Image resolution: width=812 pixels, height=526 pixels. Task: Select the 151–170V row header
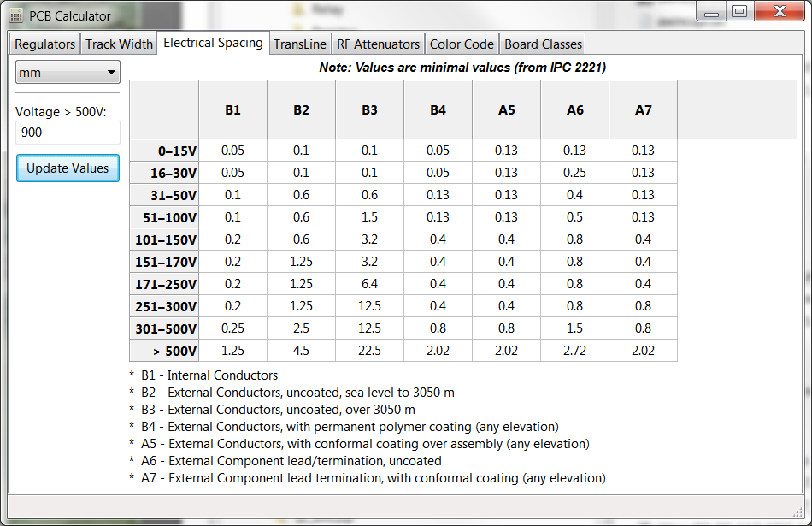pos(164,263)
